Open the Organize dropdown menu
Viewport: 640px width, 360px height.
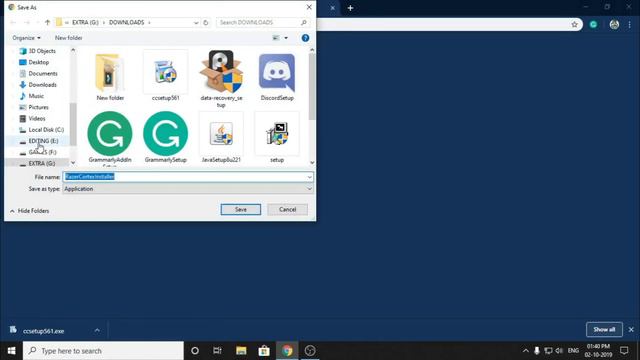tap(26, 38)
